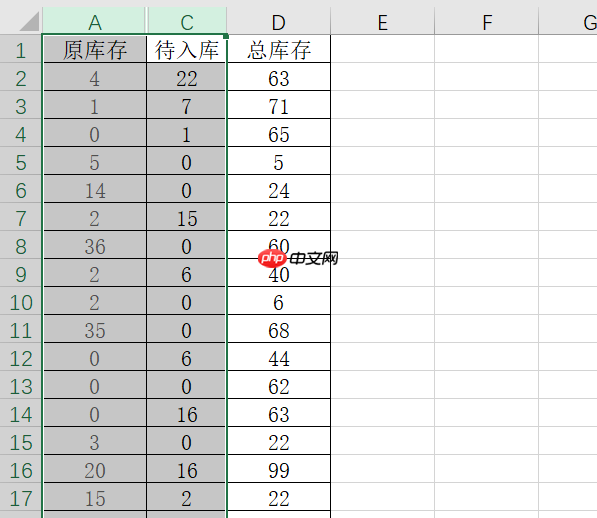Screen dimensions: 597x518
Task: Select row 10 header
Action: click(x=21, y=301)
